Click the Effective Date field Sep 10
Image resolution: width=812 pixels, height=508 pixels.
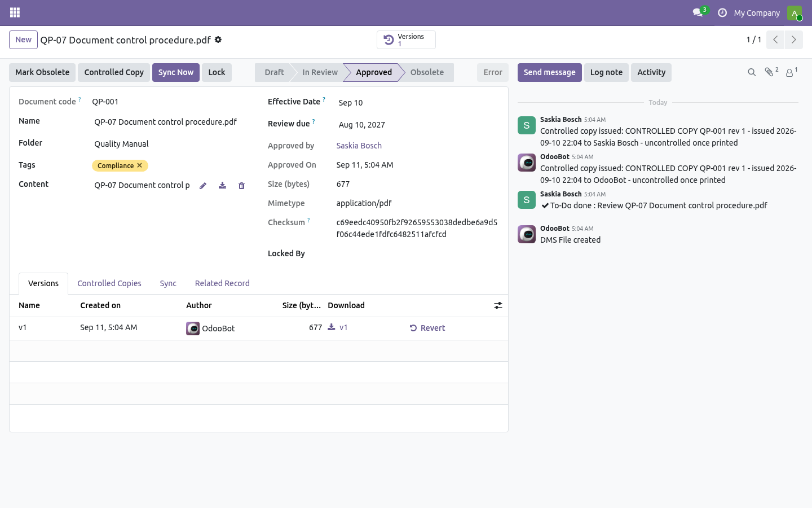point(417,103)
